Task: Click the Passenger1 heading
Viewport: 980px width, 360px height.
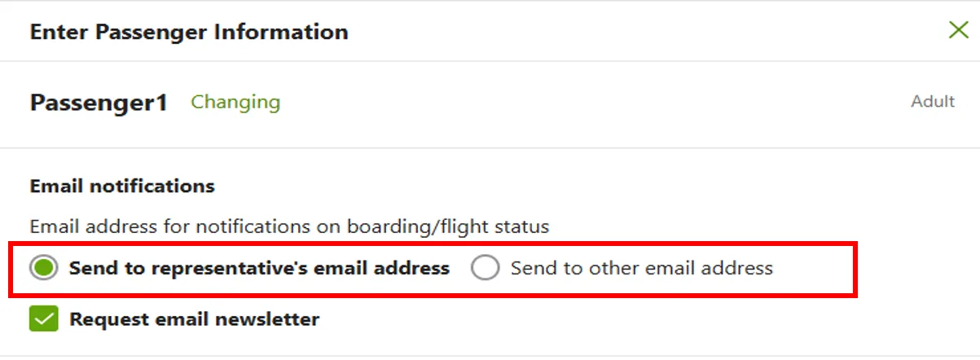Action: [99, 103]
